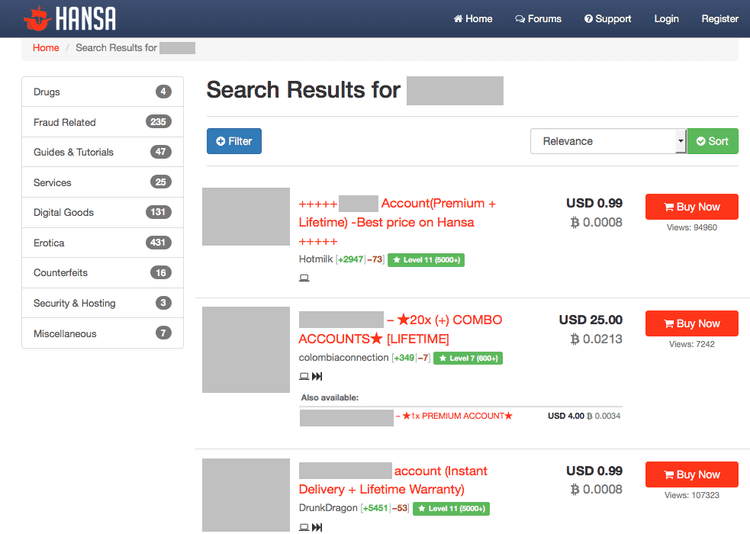This screenshot has width=750, height=534.
Task: Open the Support page
Action: point(607,19)
